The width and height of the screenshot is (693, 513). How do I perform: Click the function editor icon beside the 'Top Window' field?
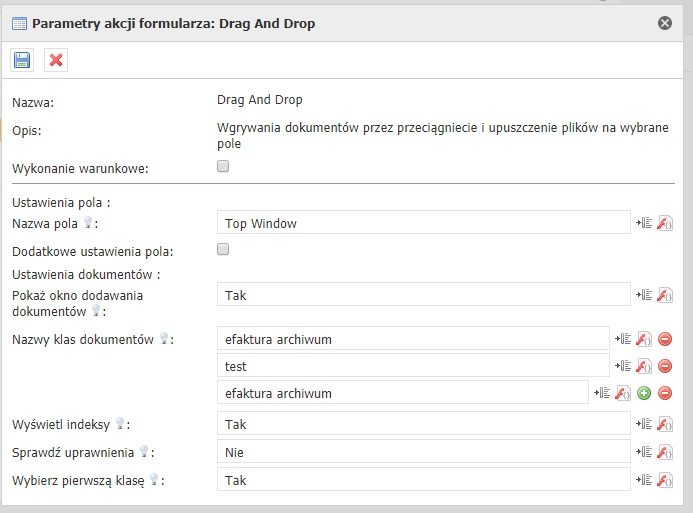tap(664, 223)
